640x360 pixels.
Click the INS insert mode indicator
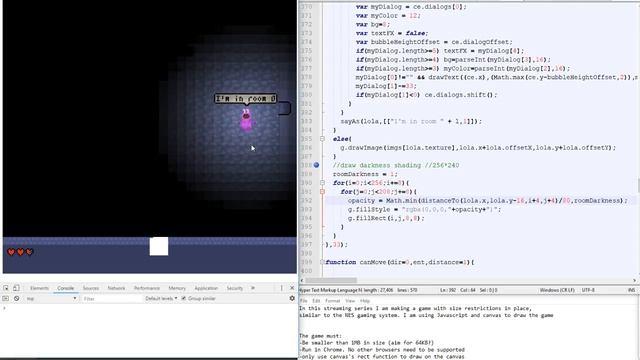[x=631, y=290]
